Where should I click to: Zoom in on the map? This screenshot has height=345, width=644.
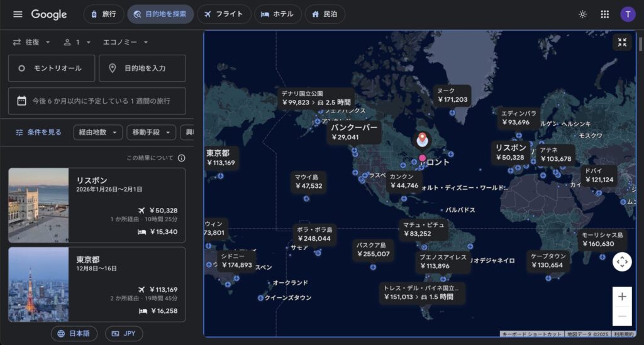pyautogui.click(x=622, y=297)
